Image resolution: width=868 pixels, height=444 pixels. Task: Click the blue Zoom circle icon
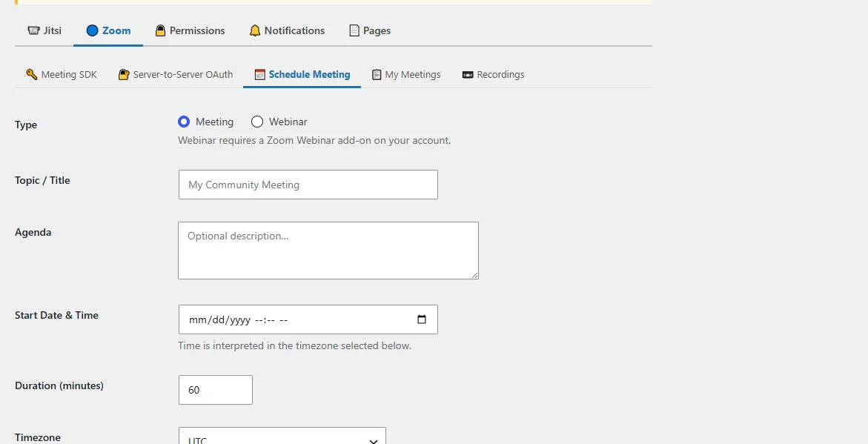92,30
